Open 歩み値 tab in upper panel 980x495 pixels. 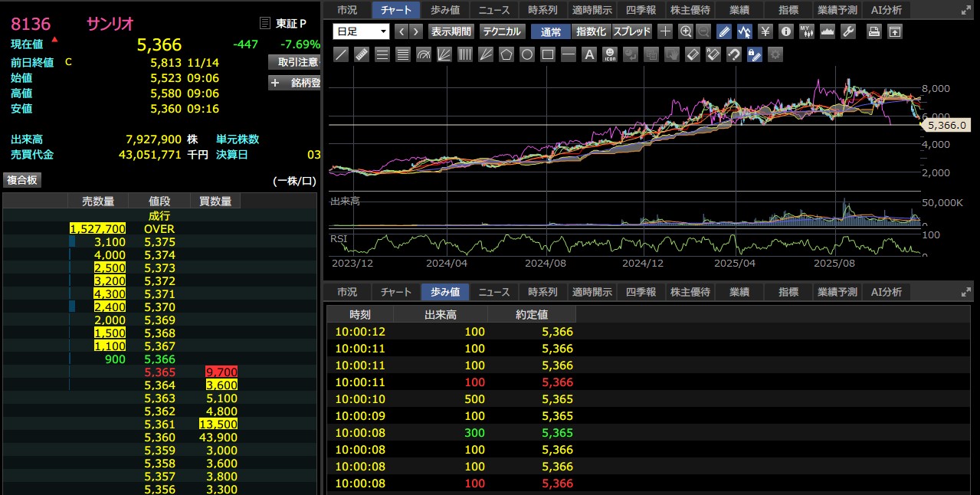(x=445, y=10)
